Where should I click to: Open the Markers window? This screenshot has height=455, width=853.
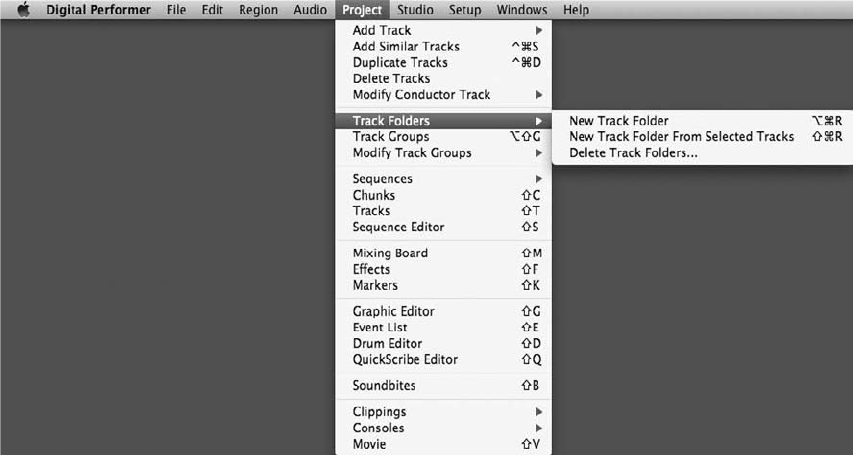375,286
